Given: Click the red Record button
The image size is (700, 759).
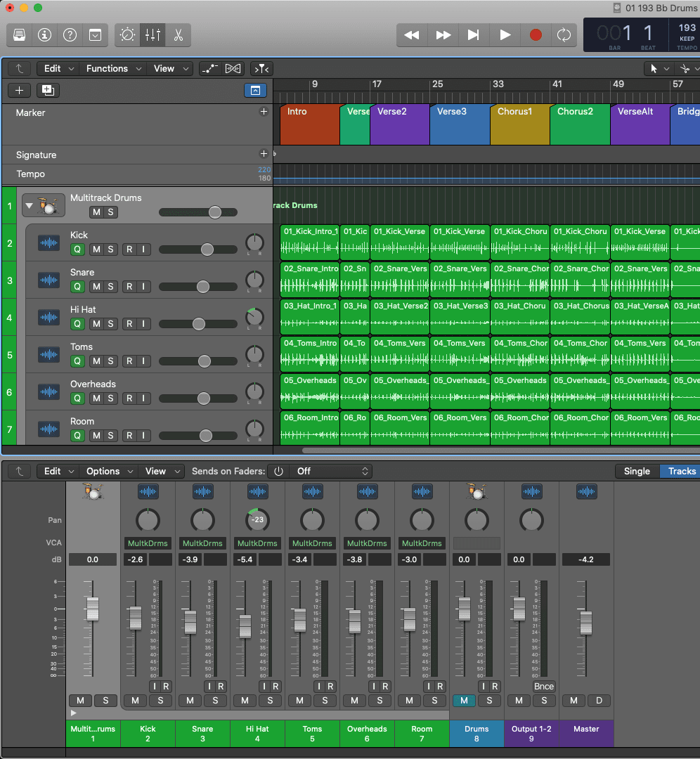Looking at the screenshot, I should [536, 34].
